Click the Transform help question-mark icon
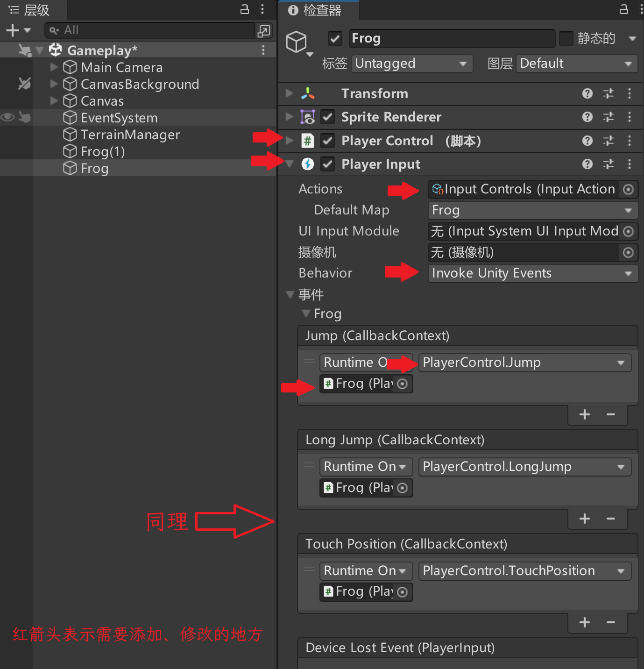The image size is (644, 669). click(x=587, y=93)
